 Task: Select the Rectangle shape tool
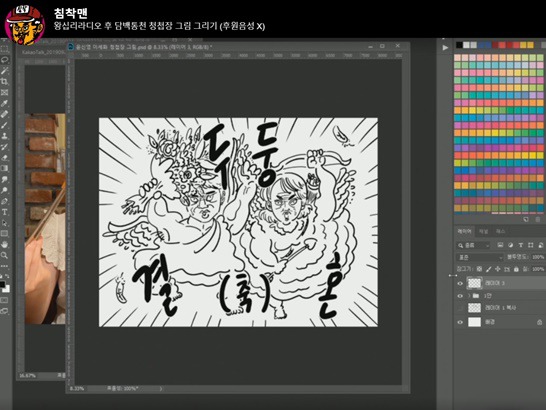coord(5,233)
